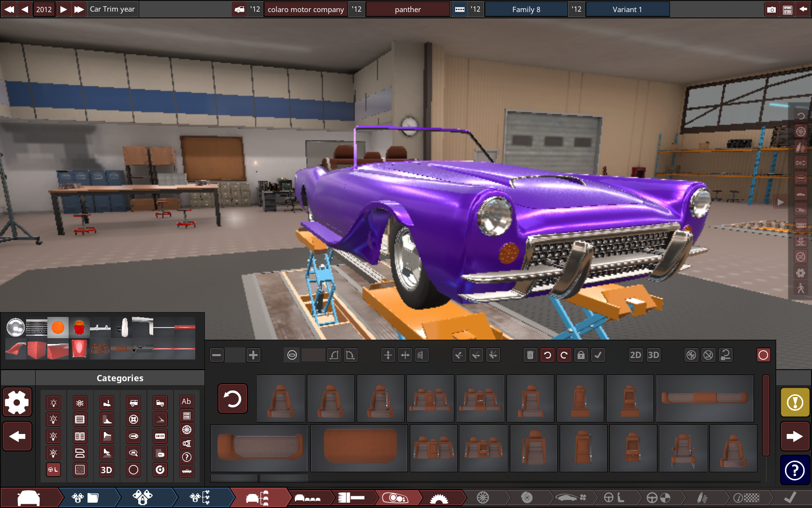Jump back several years with double-left arrow
The height and width of the screenshot is (508, 812).
pyautogui.click(x=9, y=9)
